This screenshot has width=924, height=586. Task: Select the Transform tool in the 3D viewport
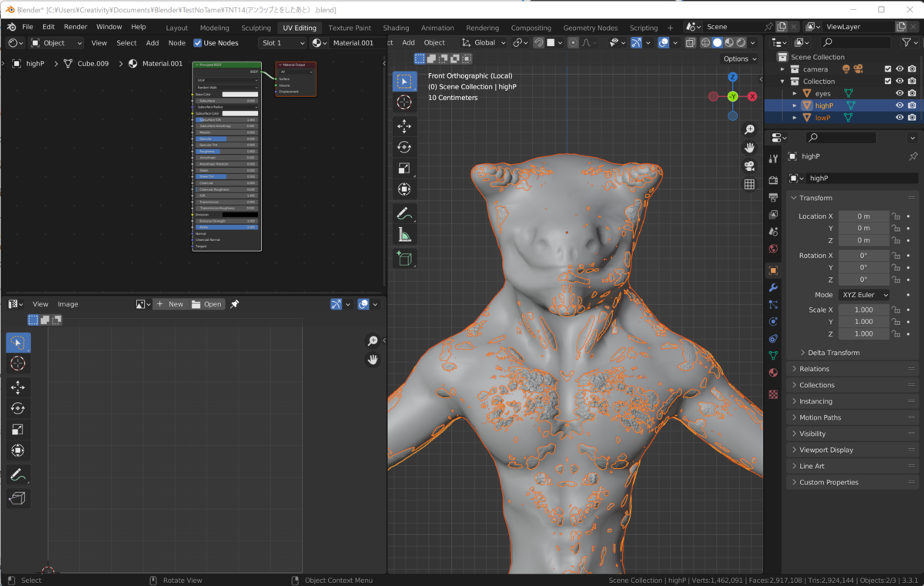point(404,189)
